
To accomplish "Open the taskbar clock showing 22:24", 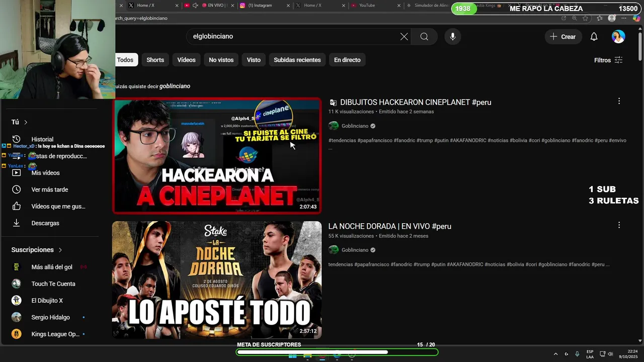I will click(629, 354).
